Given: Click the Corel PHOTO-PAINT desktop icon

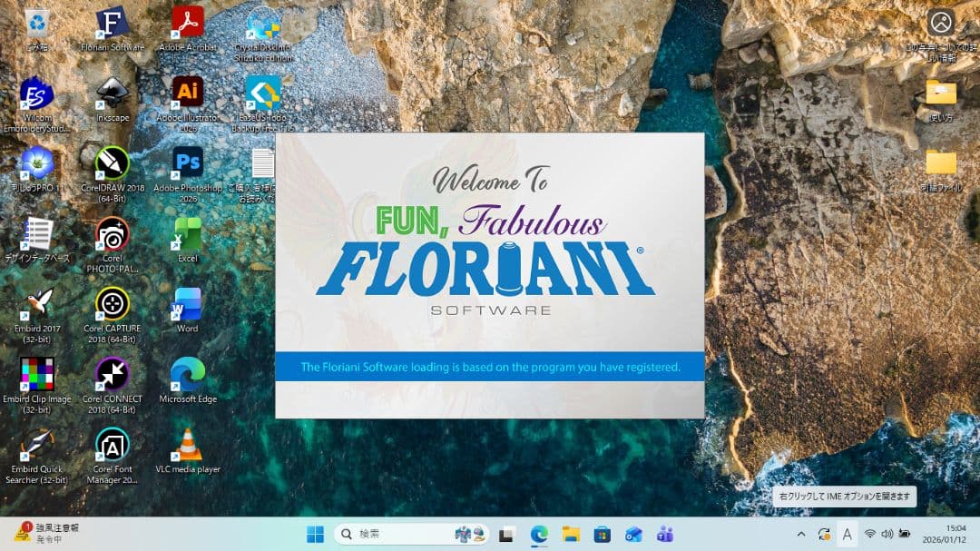Looking at the screenshot, I should (x=113, y=234).
